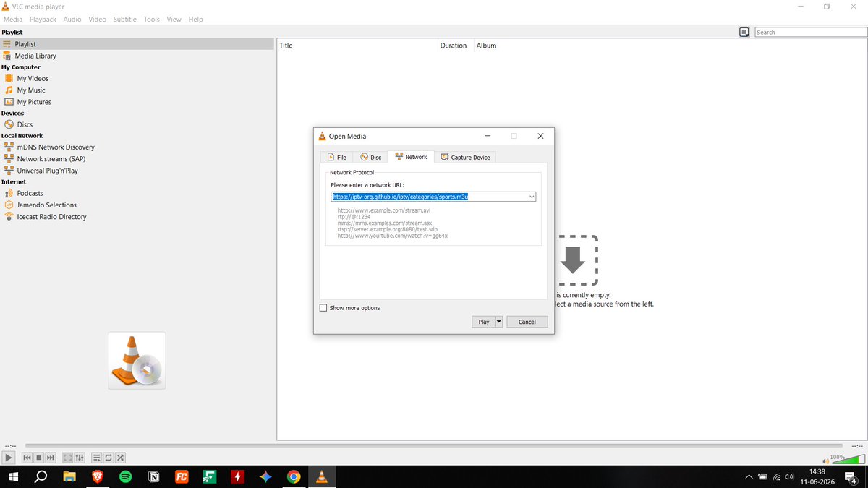868x488 pixels.
Task: Close the Open Media dialog
Action: 540,136
